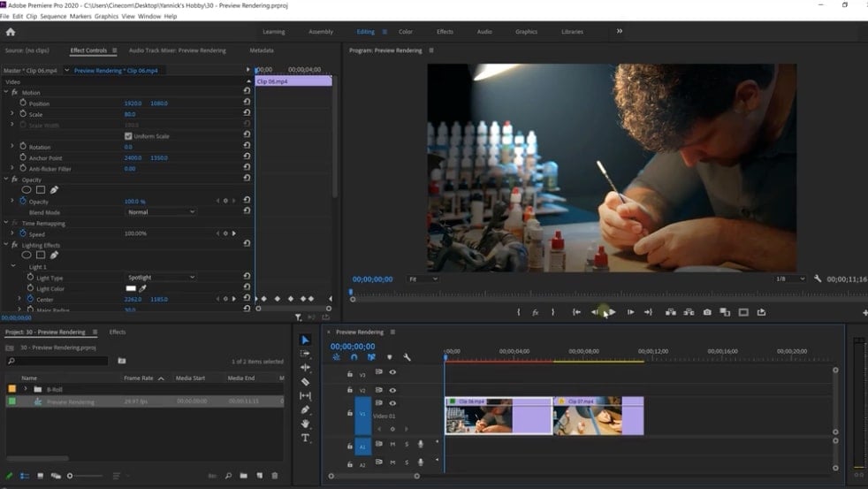The width and height of the screenshot is (868, 489).
Task: Select the Hand tool
Action: coord(305,424)
